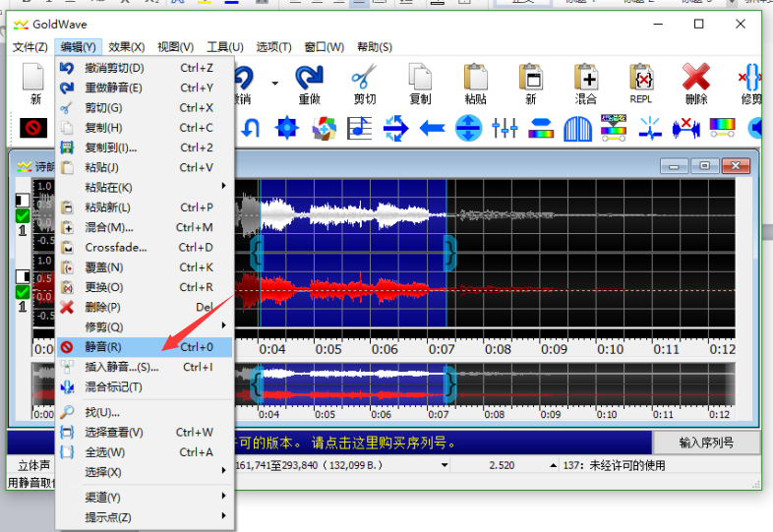773x532 pixels.
Task: Toggle the upper channel white square selector
Action: 23,200
